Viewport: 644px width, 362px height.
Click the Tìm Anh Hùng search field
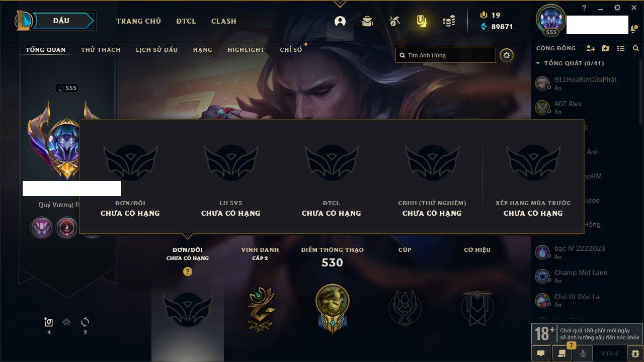click(x=446, y=55)
